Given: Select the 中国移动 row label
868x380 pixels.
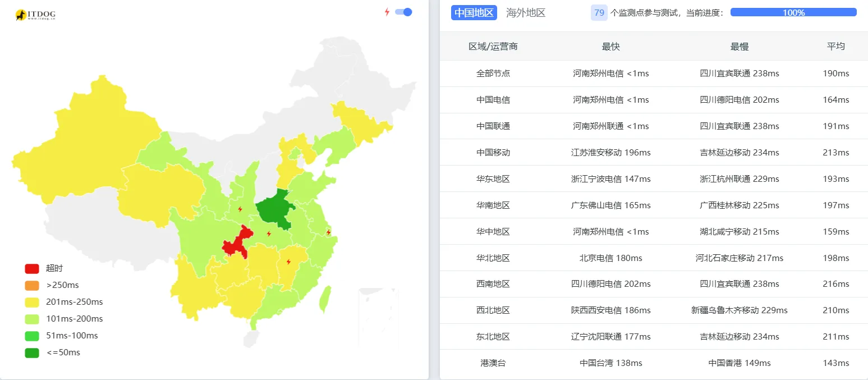Looking at the screenshot, I should [x=493, y=153].
